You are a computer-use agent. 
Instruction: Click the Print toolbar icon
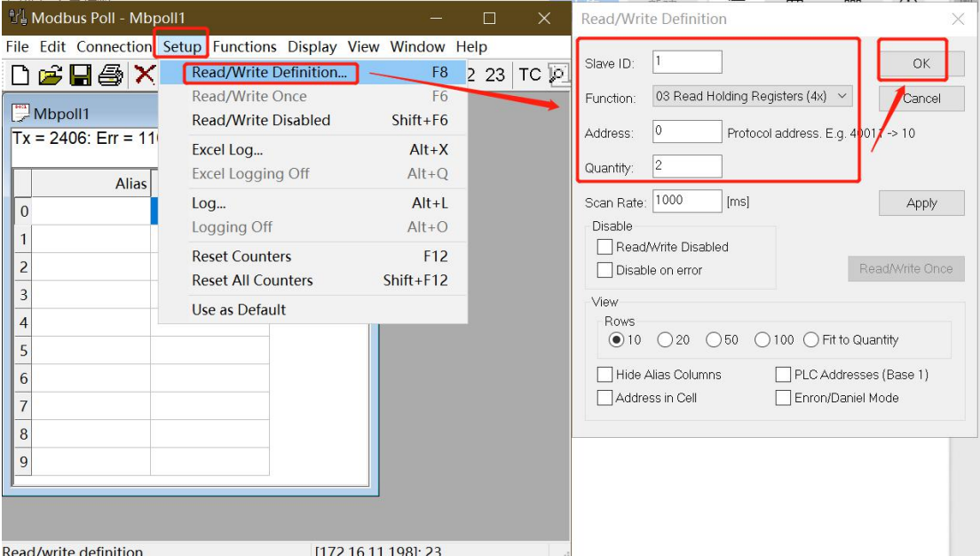click(x=111, y=75)
